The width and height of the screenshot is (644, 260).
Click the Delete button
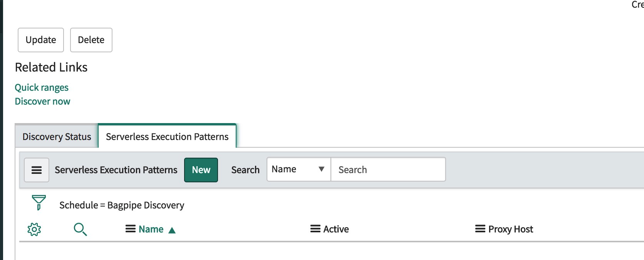91,40
